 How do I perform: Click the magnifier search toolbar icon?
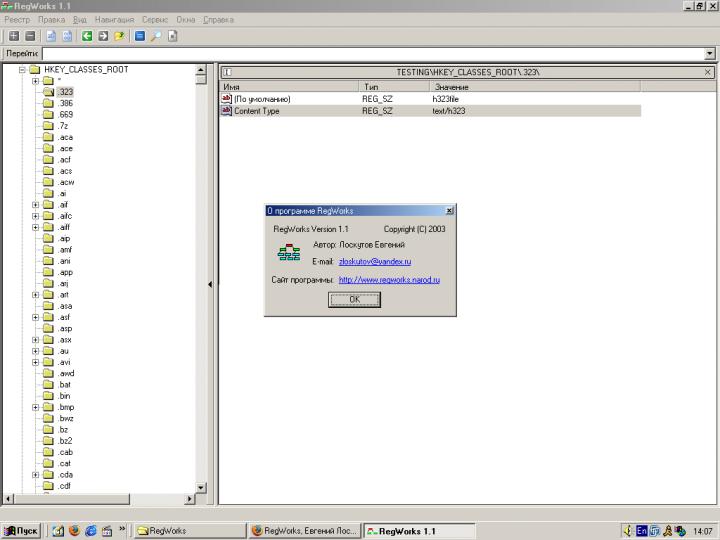click(x=156, y=36)
